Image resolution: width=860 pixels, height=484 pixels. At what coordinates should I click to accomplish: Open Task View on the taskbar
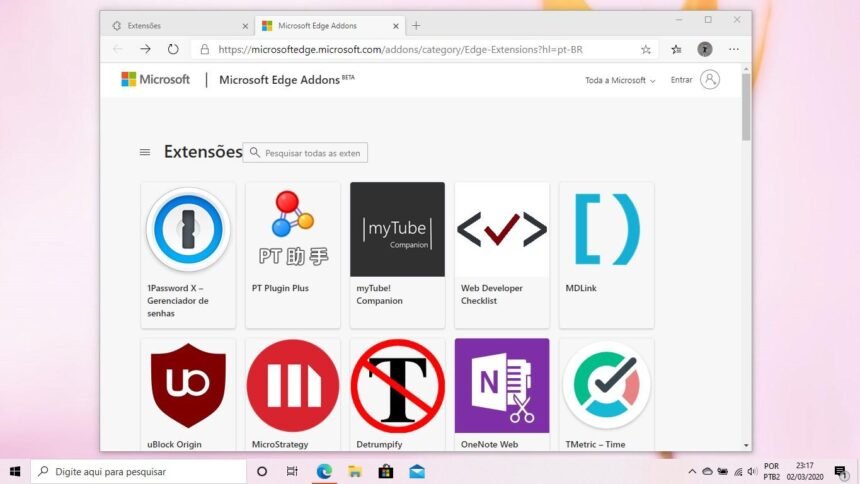292,471
